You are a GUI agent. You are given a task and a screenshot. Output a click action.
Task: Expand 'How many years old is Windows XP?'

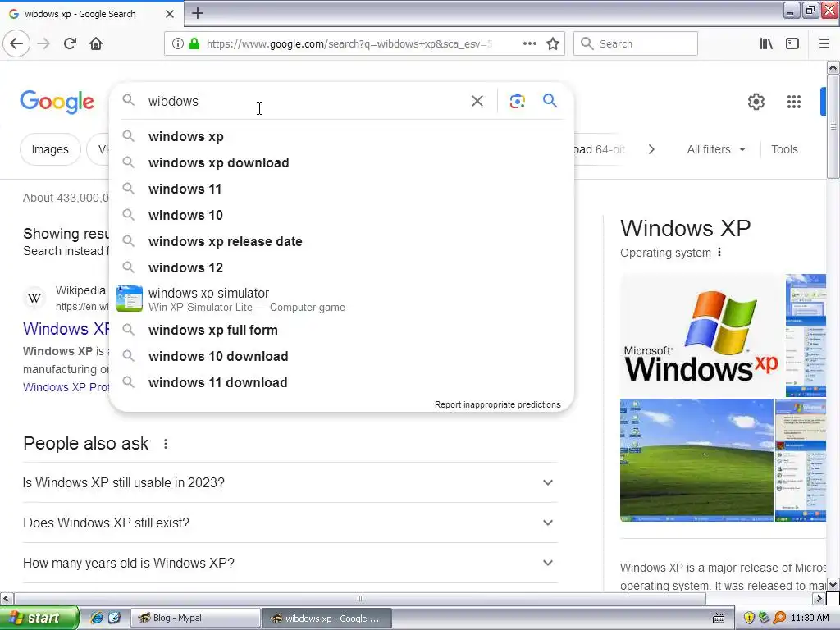click(x=290, y=563)
